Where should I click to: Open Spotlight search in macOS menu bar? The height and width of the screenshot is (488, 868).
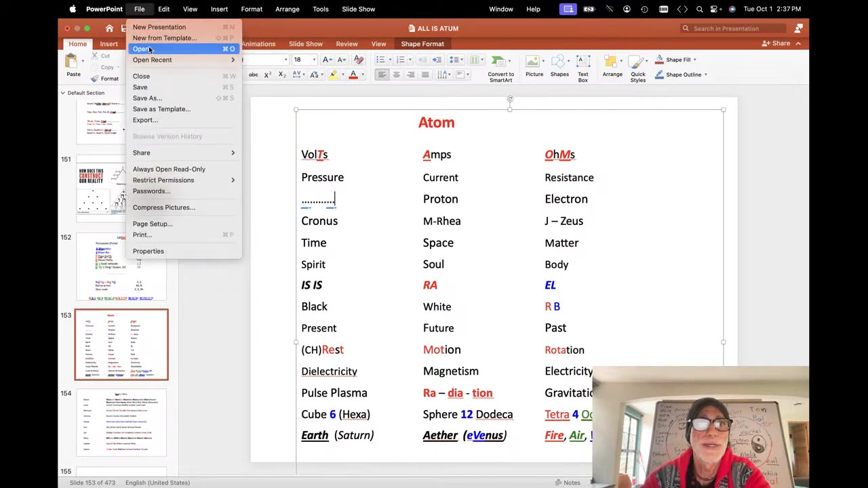[699, 9]
